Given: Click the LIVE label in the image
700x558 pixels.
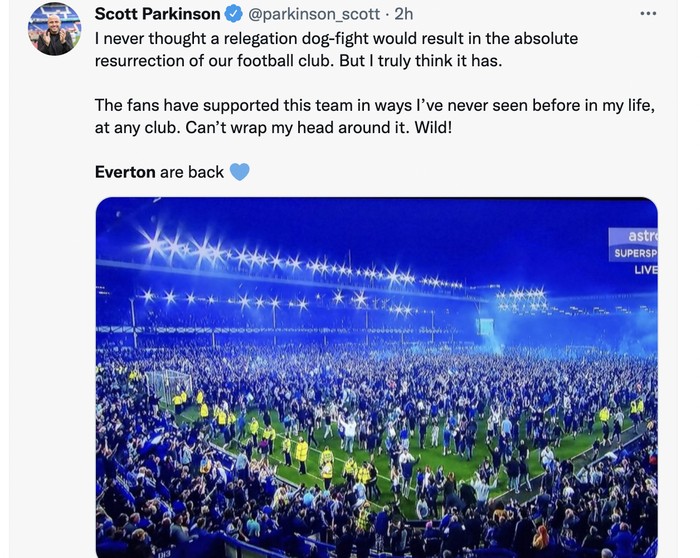Looking at the screenshot, I should pos(645,270).
